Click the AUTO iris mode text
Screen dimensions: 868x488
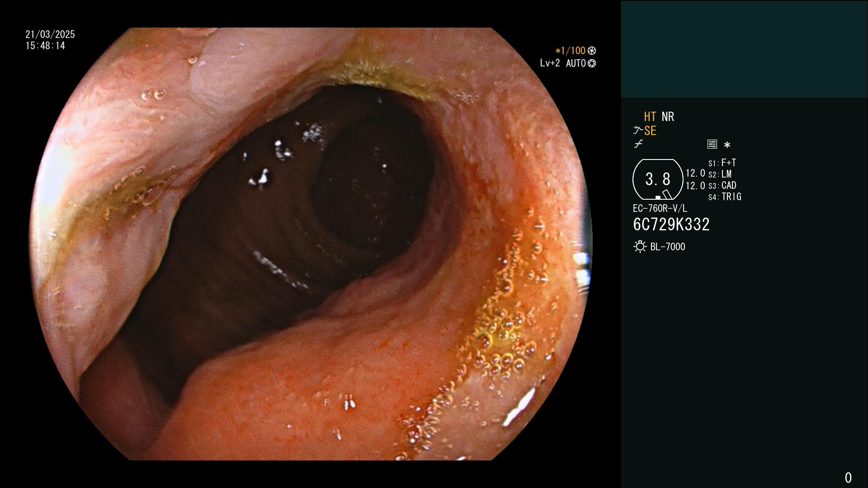coord(576,63)
